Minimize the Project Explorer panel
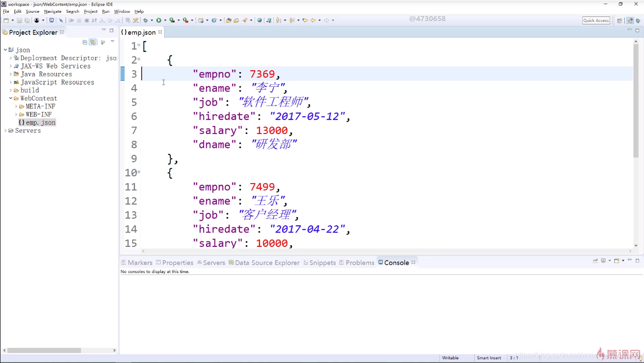Viewport: 644px width, 363px height. [x=104, y=30]
